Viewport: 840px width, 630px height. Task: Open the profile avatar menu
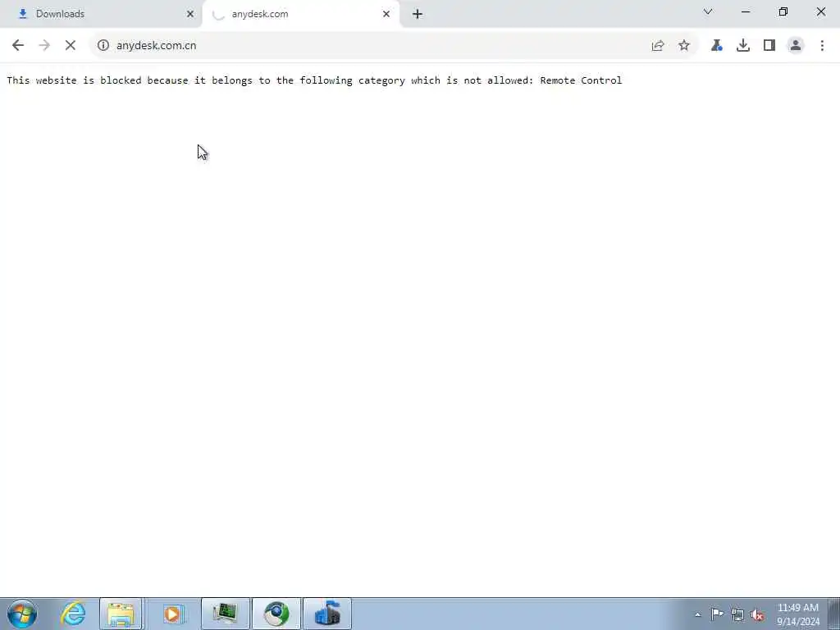[796, 46]
